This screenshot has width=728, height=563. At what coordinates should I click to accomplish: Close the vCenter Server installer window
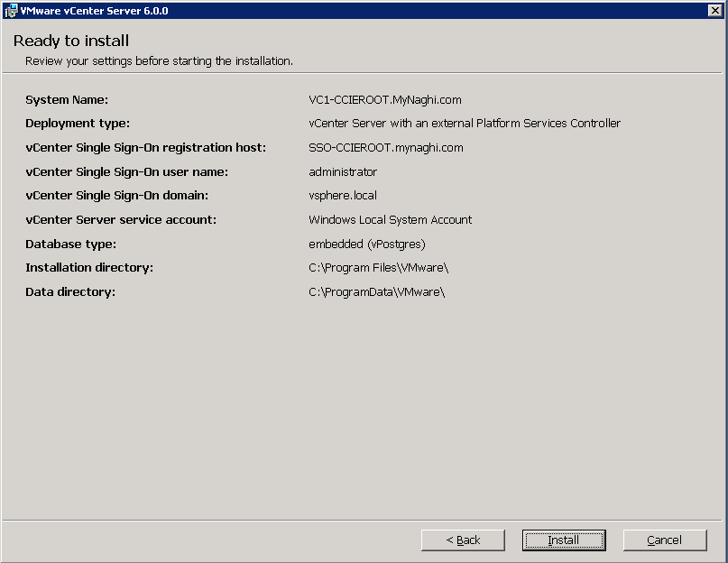714,11
